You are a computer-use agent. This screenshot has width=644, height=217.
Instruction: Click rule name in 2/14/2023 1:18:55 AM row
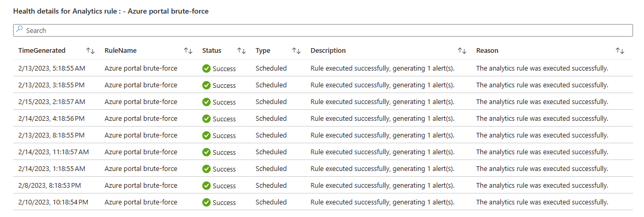pos(141,169)
